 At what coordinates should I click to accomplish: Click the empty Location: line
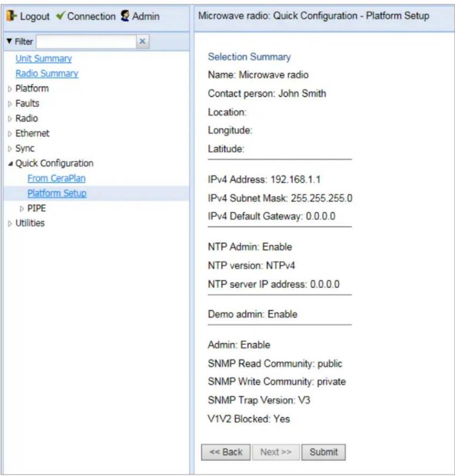tap(227, 113)
